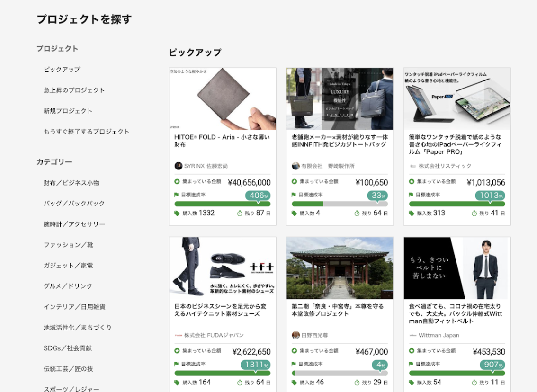Click the 406% progress bar
Screen dimensions: 537x392
(x=223, y=204)
